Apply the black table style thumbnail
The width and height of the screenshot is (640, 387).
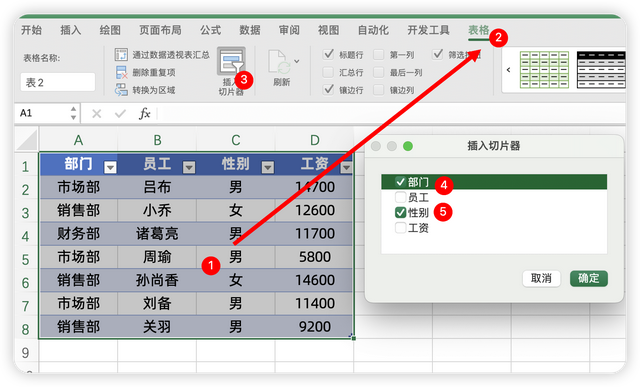[601, 70]
